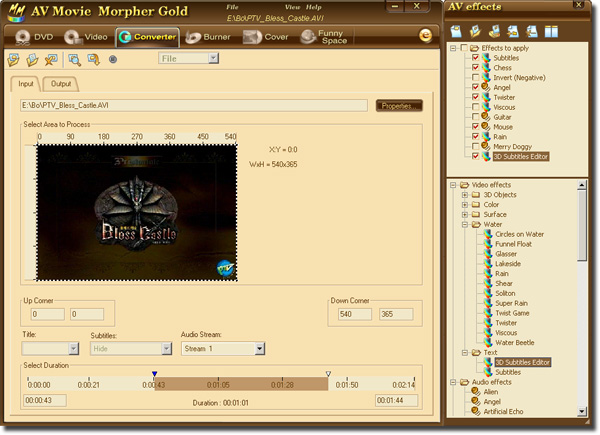Image resolution: width=600 pixels, height=435 pixels.
Task: Uncheck the Angel effect checkbox
Action: click(475, 87)
